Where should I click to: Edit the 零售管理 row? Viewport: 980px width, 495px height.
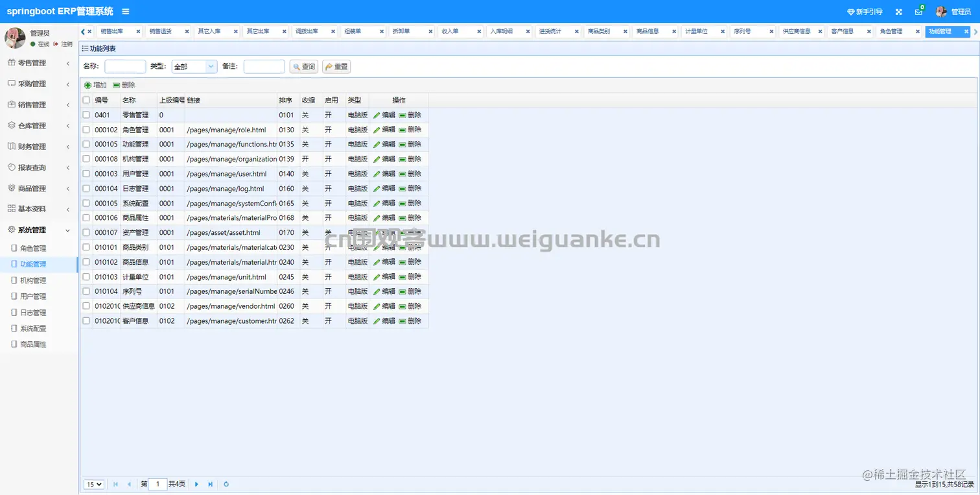(384, 115)
